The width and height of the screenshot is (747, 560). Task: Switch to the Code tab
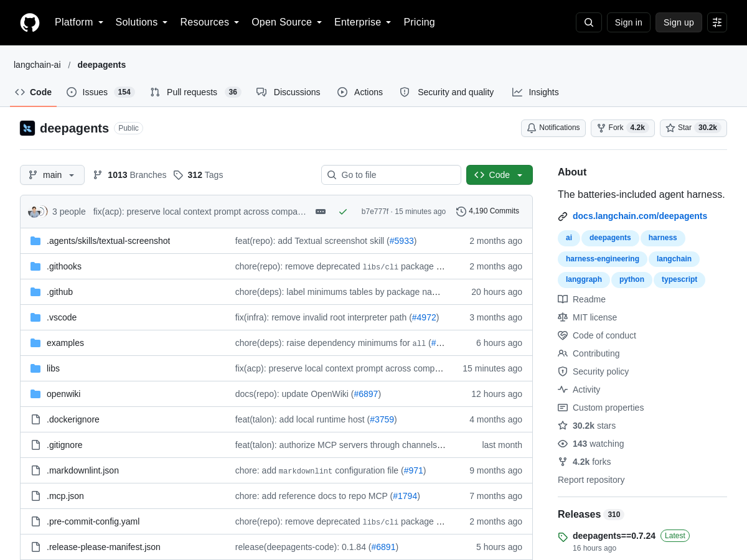[x=34, y=92]
